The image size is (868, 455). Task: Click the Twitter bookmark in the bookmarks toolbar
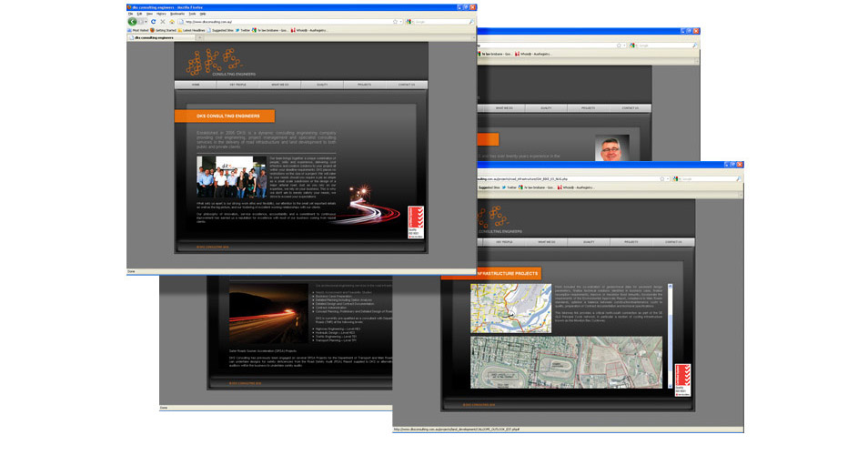coord(245,30)
